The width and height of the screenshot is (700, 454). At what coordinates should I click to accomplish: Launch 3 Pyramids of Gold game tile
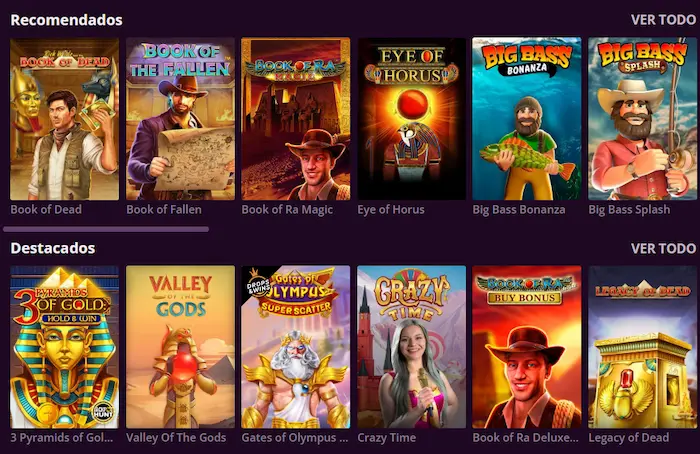(64, 347)
